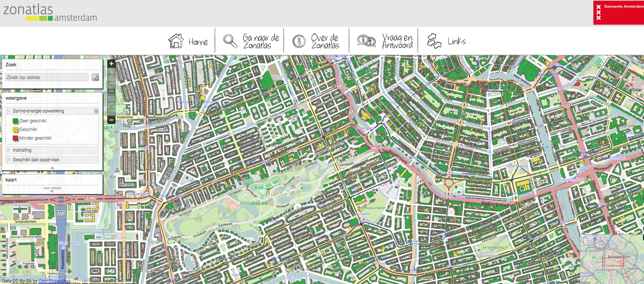The width and height of the screenshot is (644, 284).
Task: Click the Minder geschikt legend label
Action: pyautogui.click(x=35, y=138)
